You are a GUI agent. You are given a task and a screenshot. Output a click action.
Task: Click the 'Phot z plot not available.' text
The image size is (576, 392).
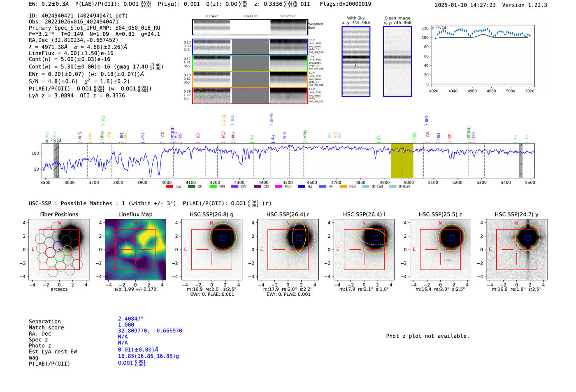(427, 336)
